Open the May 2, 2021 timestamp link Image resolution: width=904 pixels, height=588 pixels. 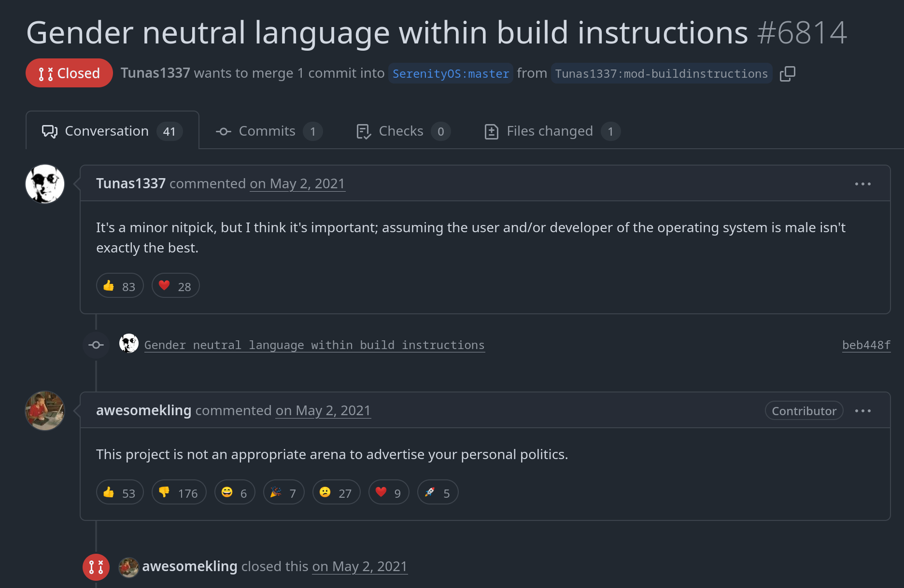[297, 183]
